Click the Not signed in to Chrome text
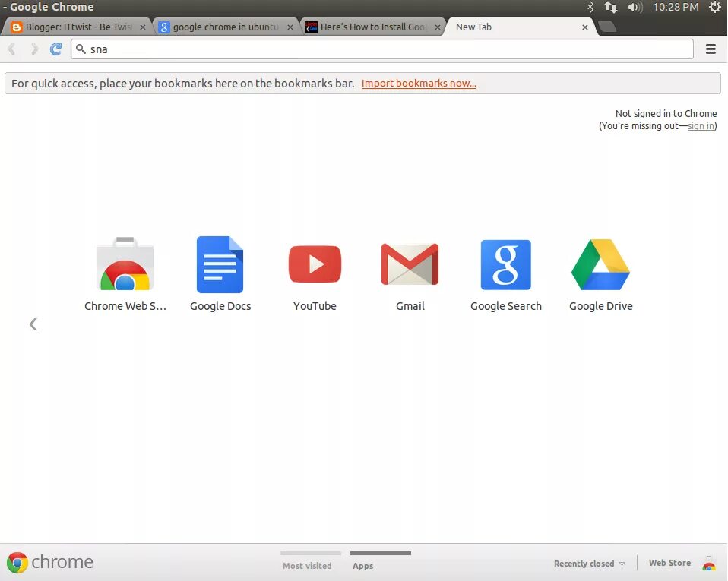This screenshot has height=581, width=728. coord(666,113)
